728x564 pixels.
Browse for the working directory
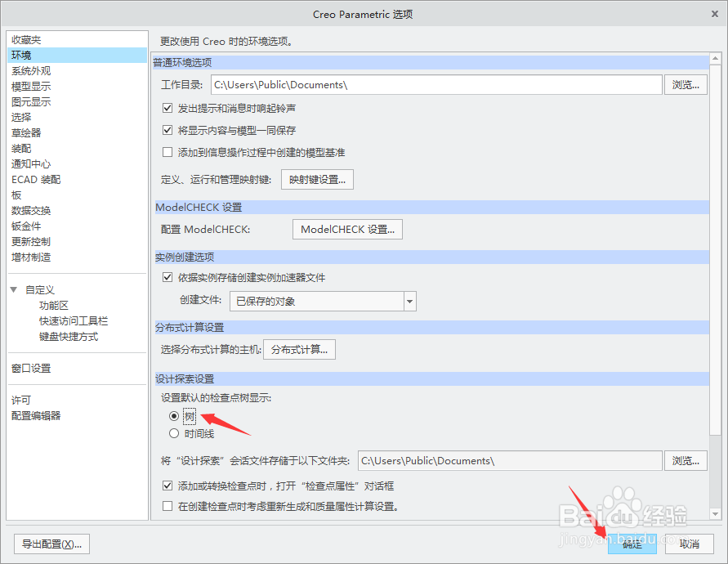pos(686,84)
